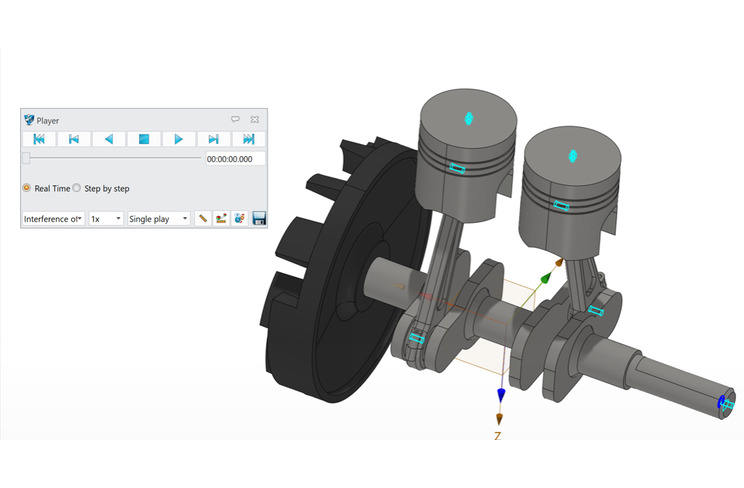Click the timeline slider handle
The height and width of the screenshot is (488, 744).
tap(26, 158)
